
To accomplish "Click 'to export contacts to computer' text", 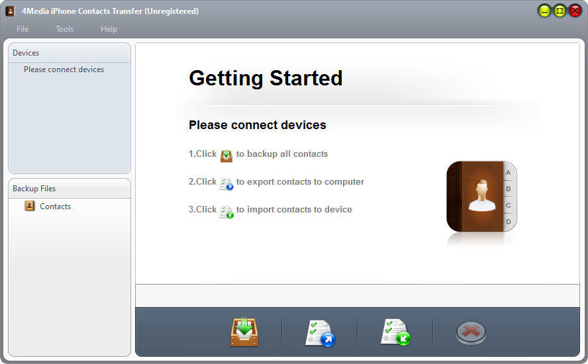I will (x=300, y=181).
